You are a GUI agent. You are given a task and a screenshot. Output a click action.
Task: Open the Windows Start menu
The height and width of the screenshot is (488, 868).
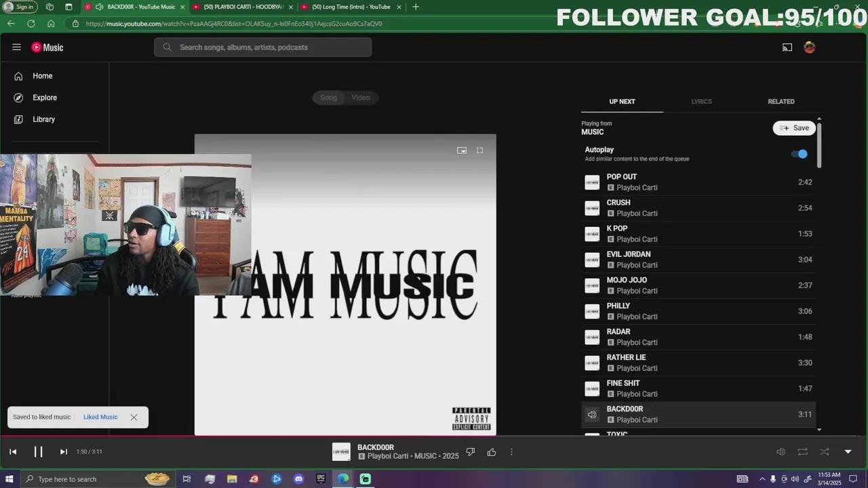click(9, 479)
